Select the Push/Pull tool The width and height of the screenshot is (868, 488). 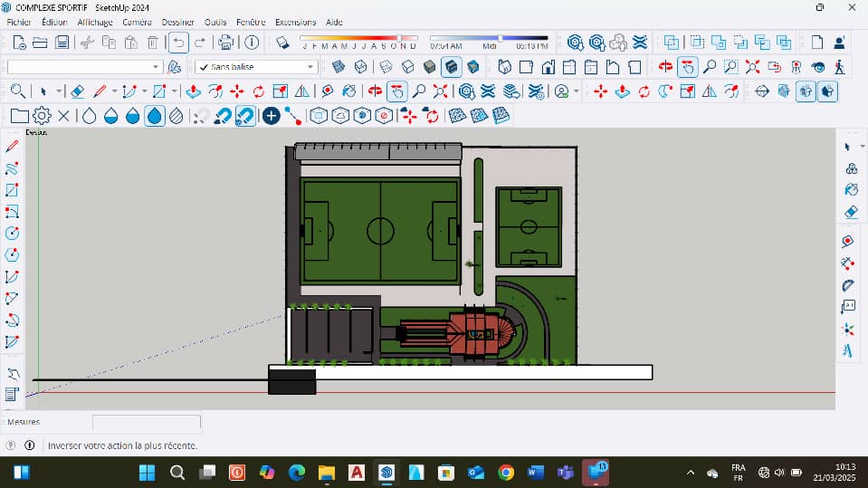[x=193, y=91]
